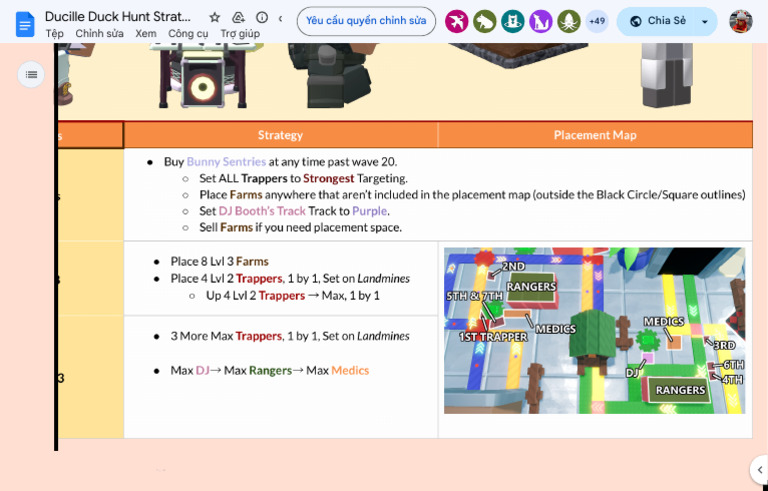The width and height of the screenshot is (768, 491).
Task: Click the Sell Farms bullet line
Action: coord(300,227)
